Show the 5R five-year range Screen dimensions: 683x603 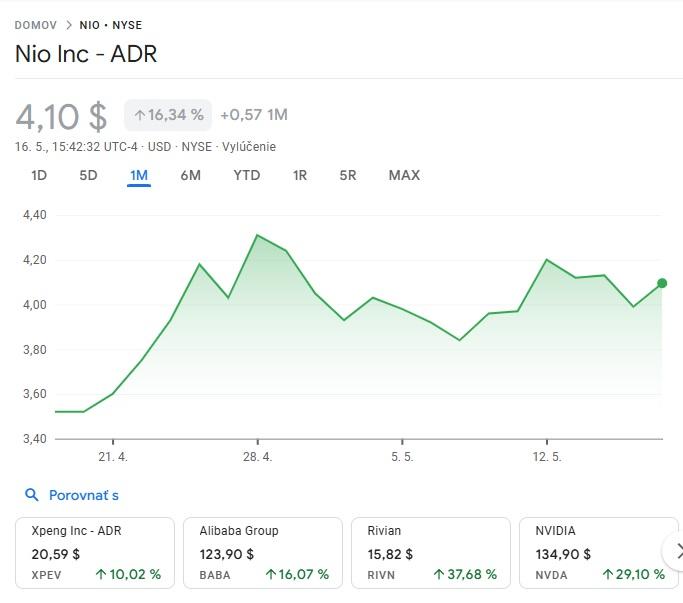coord(348,175)
